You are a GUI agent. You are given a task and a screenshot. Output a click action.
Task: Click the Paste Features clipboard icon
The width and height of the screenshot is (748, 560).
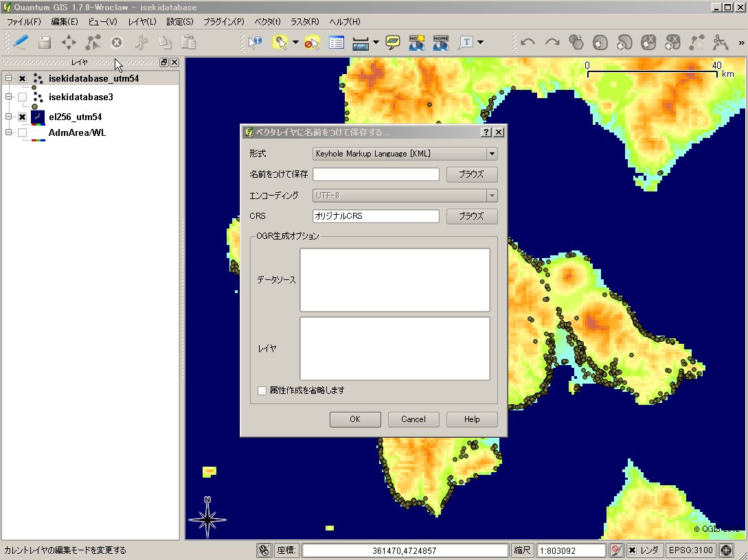188,43
